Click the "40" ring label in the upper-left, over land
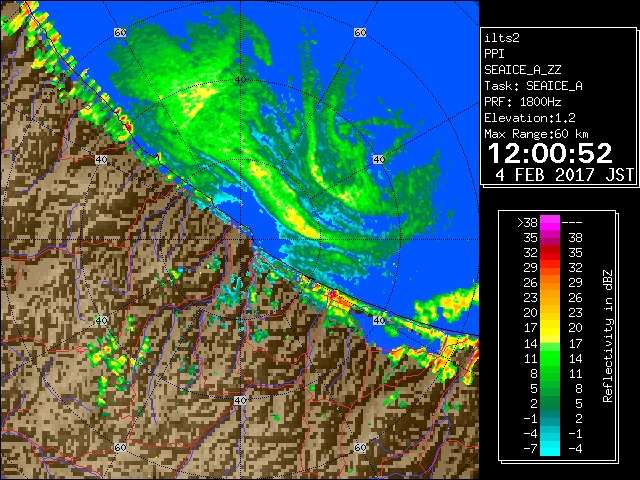The height and width of the screenshot is (480, 640). tap(101, 159)
